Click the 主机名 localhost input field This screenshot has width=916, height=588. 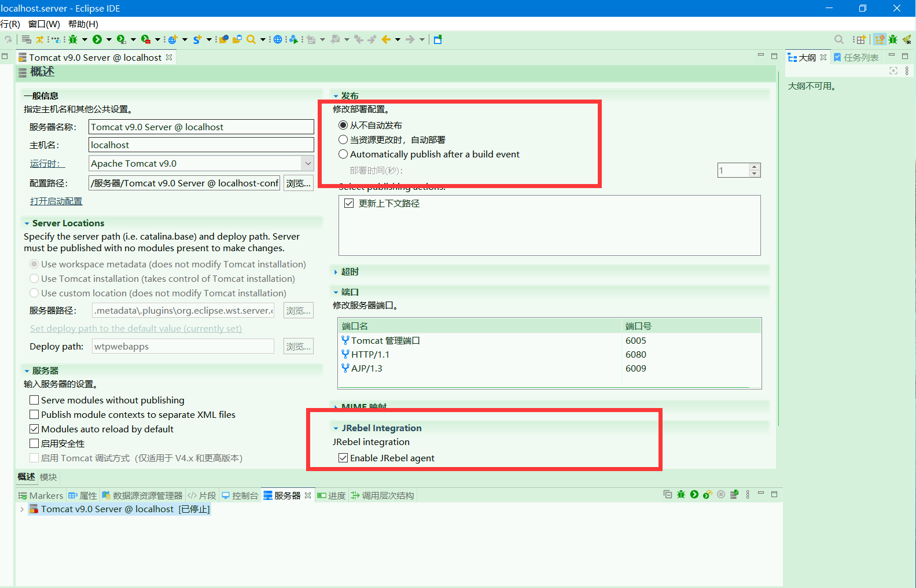(201, 145)
